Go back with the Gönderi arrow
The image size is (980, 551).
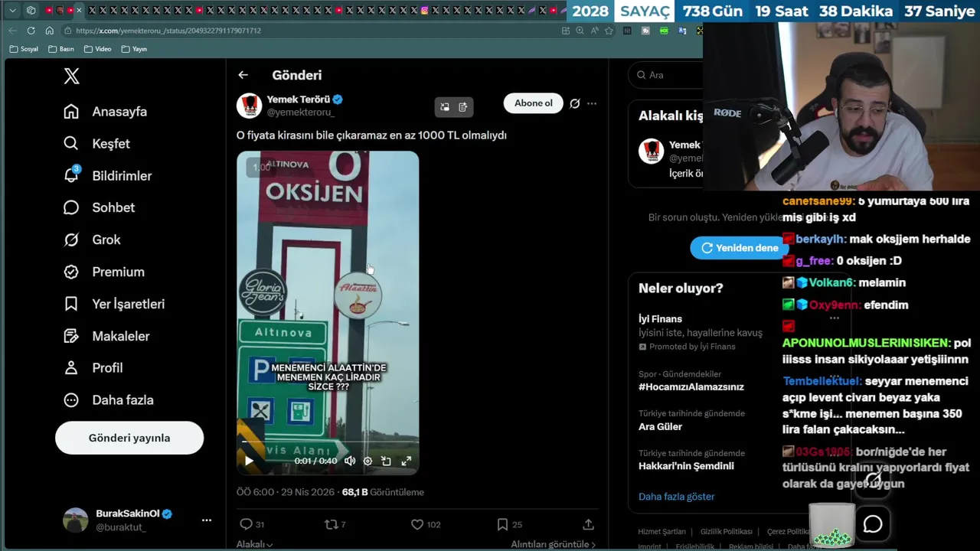(243, 75)
